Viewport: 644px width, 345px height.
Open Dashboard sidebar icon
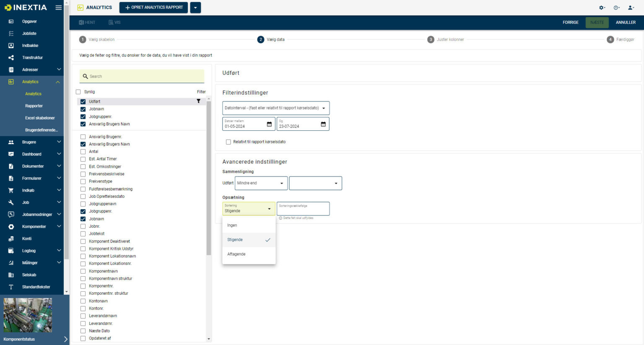(x=11, y=154)
